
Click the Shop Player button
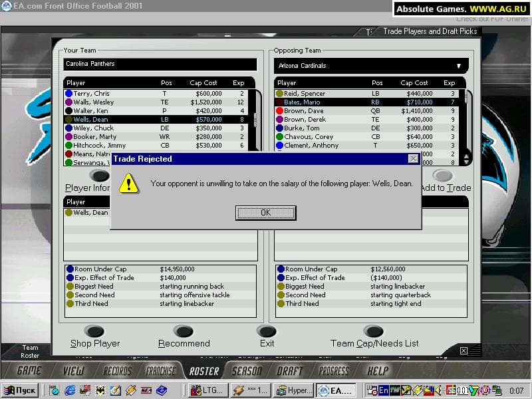pyautogui.click(x=94, y=331)
